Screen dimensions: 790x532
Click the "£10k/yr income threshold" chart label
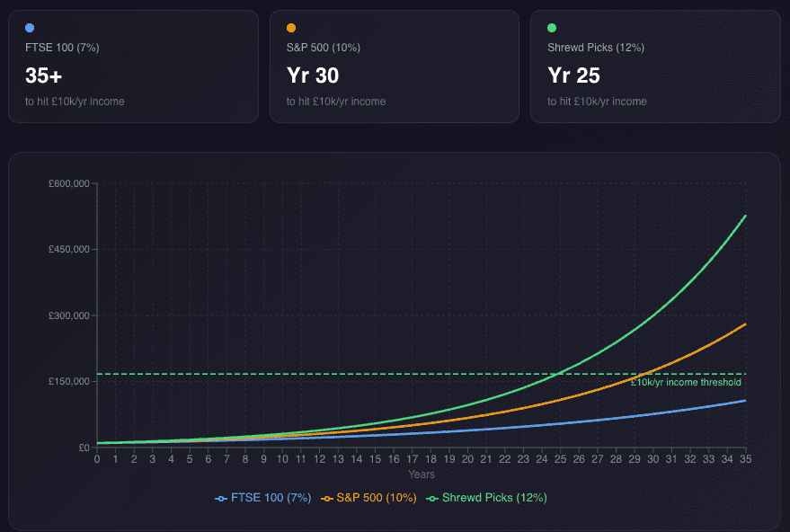point(685,383)
